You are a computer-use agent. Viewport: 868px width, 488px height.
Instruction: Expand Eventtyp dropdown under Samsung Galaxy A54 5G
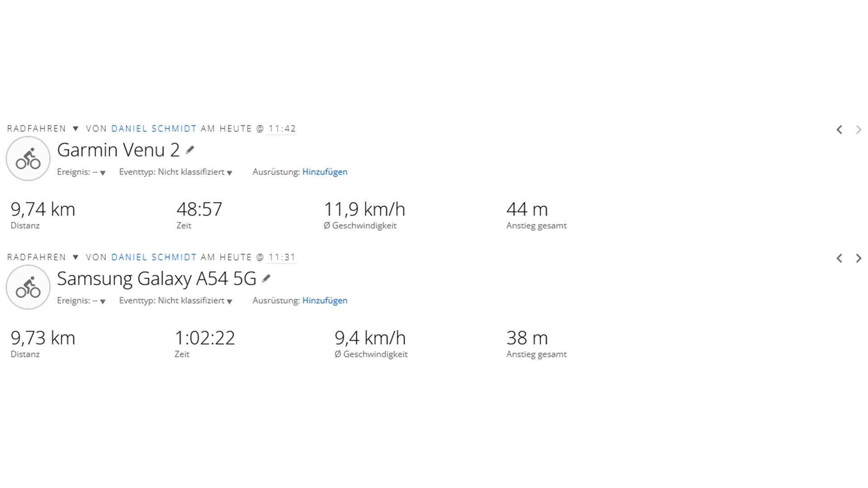pyautogui.click(x=229, y=301)
